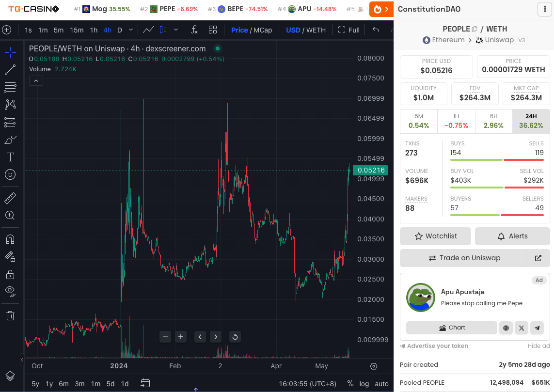The width and height of the screenshot is (554, 392).
Task: Hide all drawings with eye icon
Action: [10, 291]
